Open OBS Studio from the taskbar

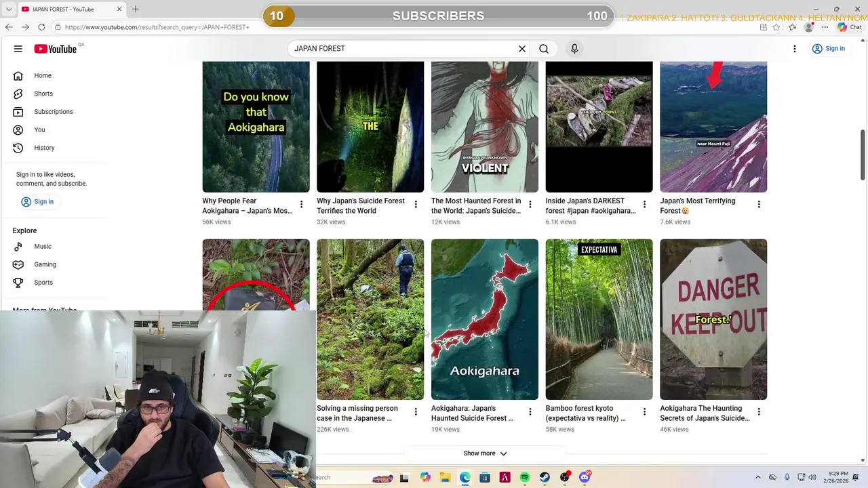(x=565, y=477)
